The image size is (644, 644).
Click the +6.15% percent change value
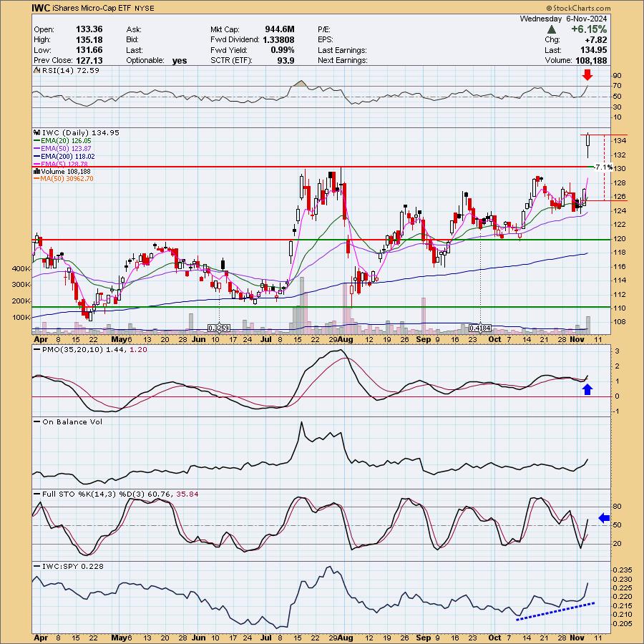click(589, 29)
